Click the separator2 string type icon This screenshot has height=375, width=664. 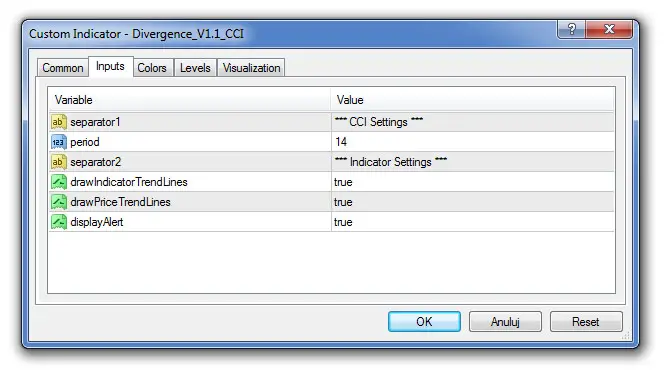click(x=58, y=162)
